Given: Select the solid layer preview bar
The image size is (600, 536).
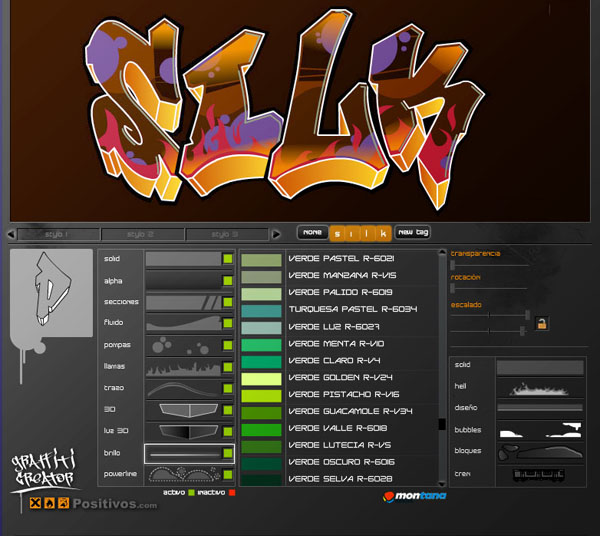Looking at the screenshot, I should [183, 259].
